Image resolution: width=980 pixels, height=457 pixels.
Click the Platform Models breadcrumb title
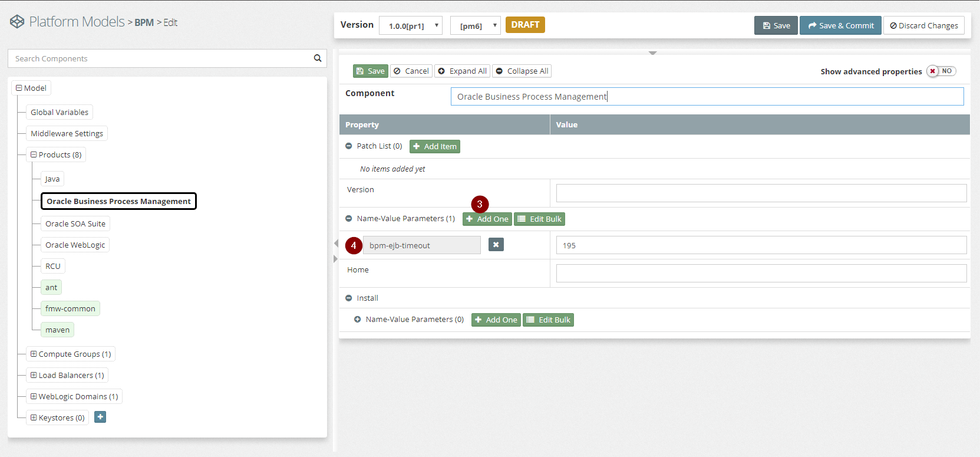coord(77,22)
